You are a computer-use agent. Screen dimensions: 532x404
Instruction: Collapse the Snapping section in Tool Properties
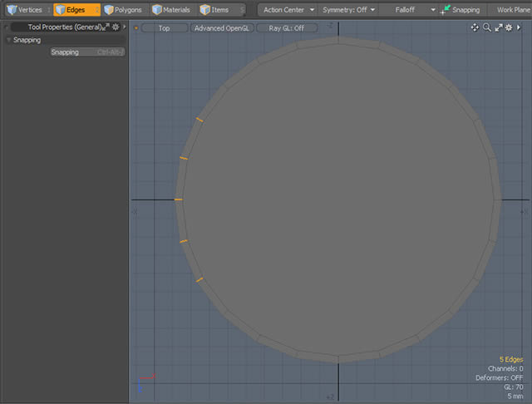point(8,40)
